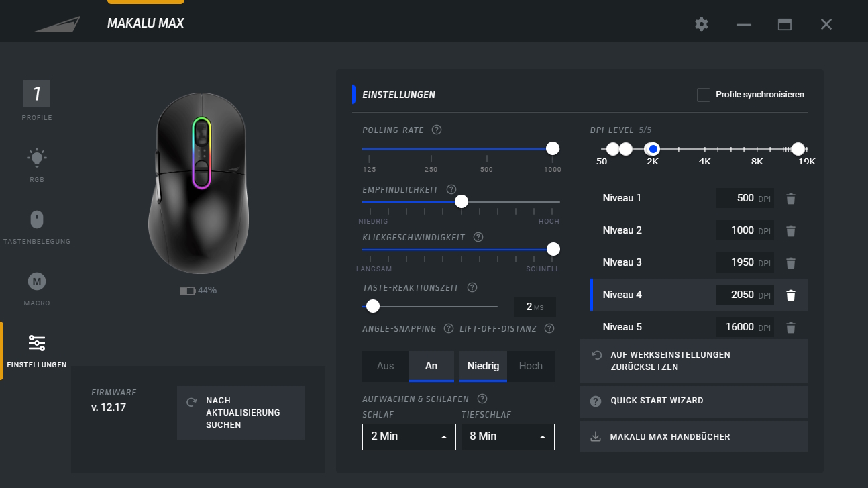This screenshot has height=488, width=868.
Task: Turn Angle-Snapping to Aus
Action: (x=386, y=366)
